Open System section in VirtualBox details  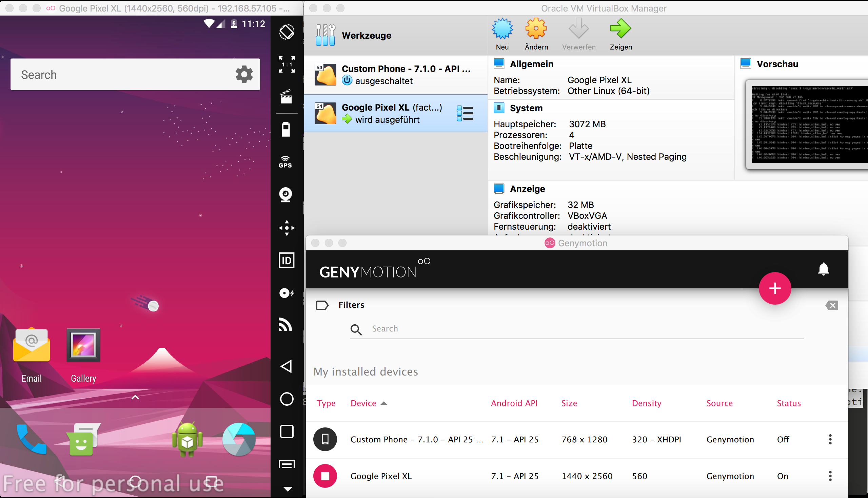pyautogui.click(x=526, y=108)
